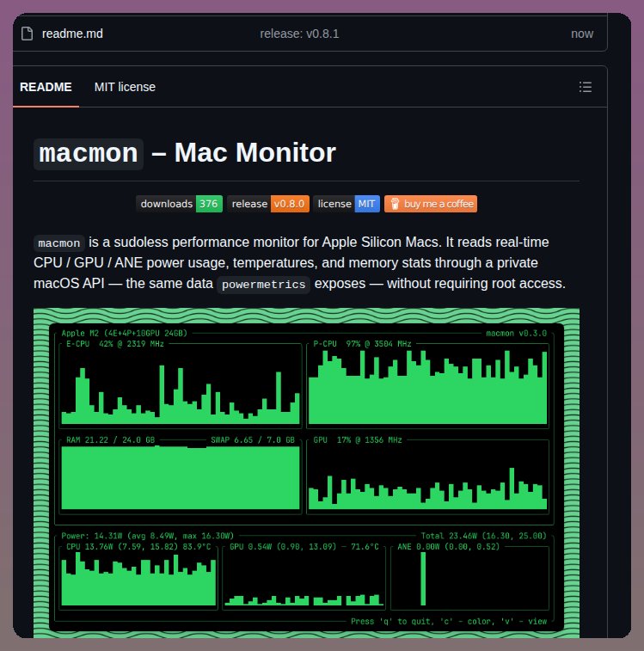Click 'macmon v0.3.0' label in screenshot
The image size is (644, 651).
point(516,333)
